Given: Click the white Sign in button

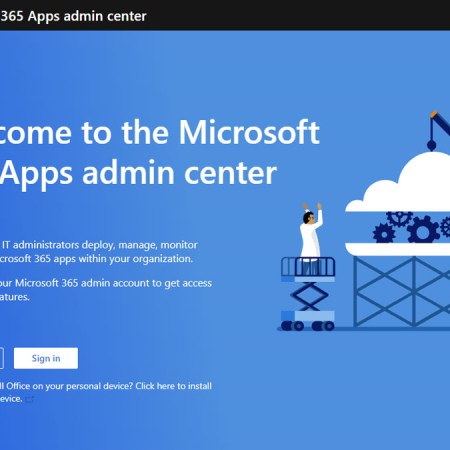Looking at the screenshot, I should pyautogui.click(x=46, y=358).
